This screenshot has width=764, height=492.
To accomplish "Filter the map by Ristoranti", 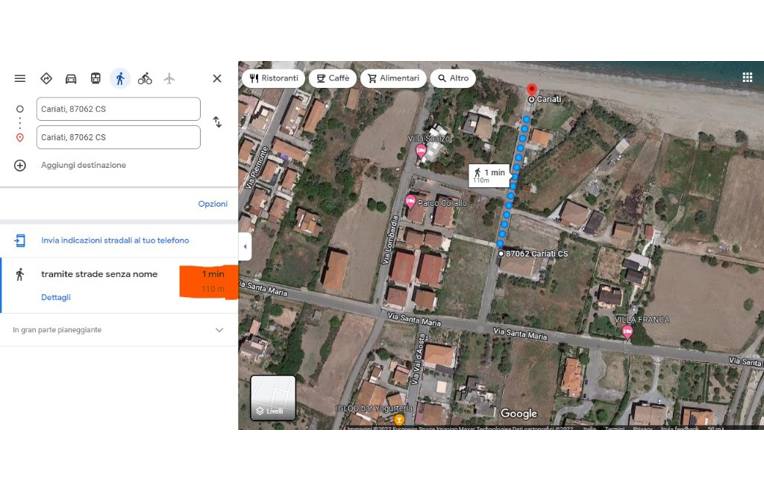I will point(274,78).
